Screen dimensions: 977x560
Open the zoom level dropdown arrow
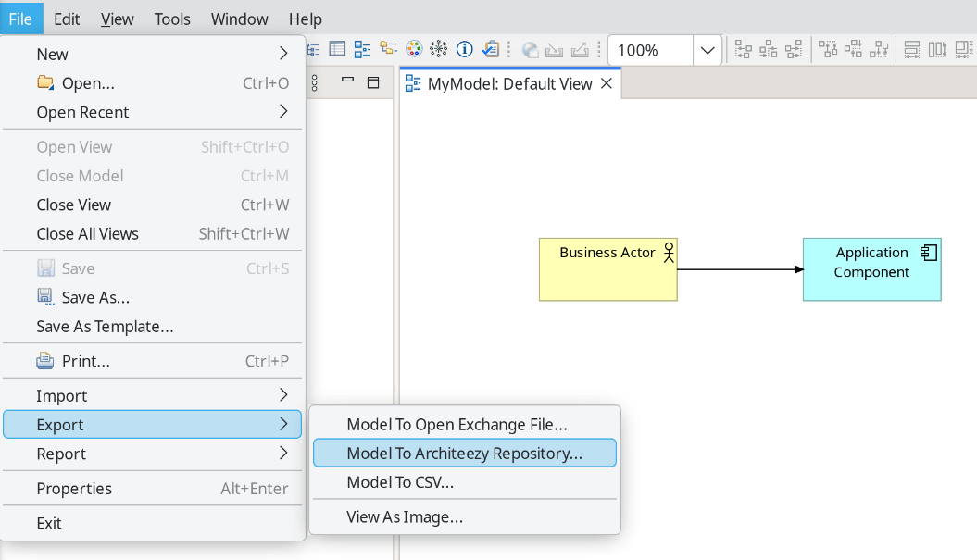pyautogui.click(x=708, y=50)
